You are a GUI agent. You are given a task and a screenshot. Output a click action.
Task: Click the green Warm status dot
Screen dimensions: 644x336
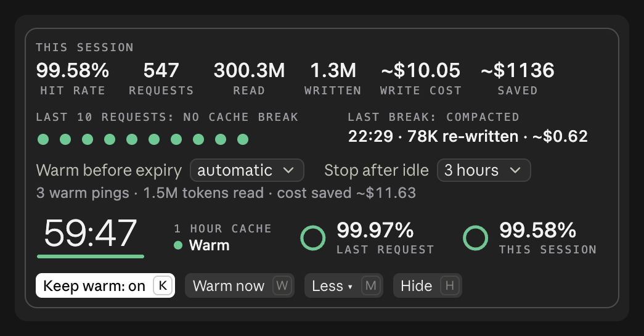(178, 245)
